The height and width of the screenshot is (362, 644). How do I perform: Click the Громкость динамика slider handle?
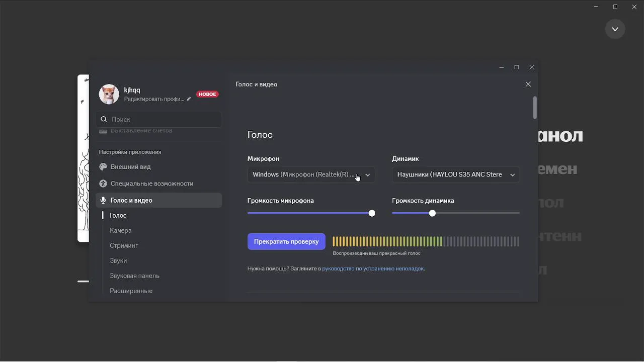click(432, 213)
